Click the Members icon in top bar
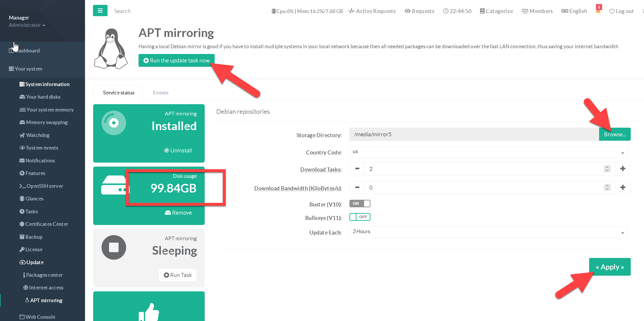Viewport: 644px width, 321px height. point(524,11)
